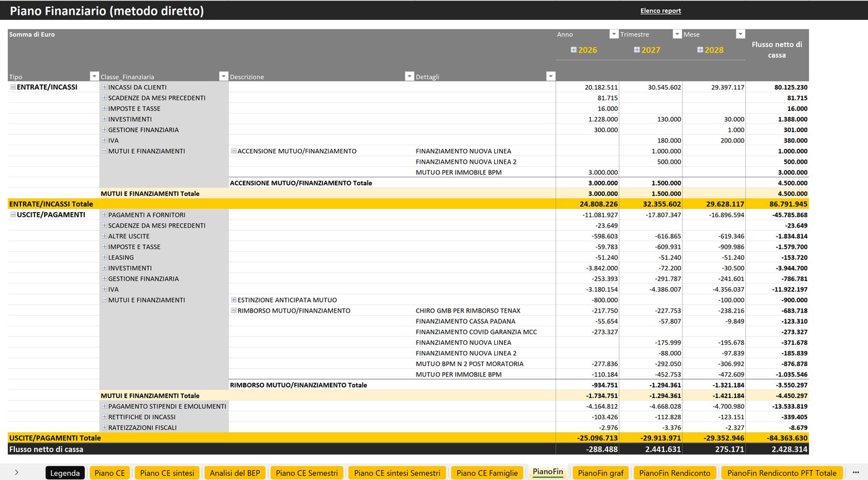Select ENTRATE/INCASSI Totale row label
Viewport: 868px width, 480px height.
pyautogui.click(x=51, y=204)
